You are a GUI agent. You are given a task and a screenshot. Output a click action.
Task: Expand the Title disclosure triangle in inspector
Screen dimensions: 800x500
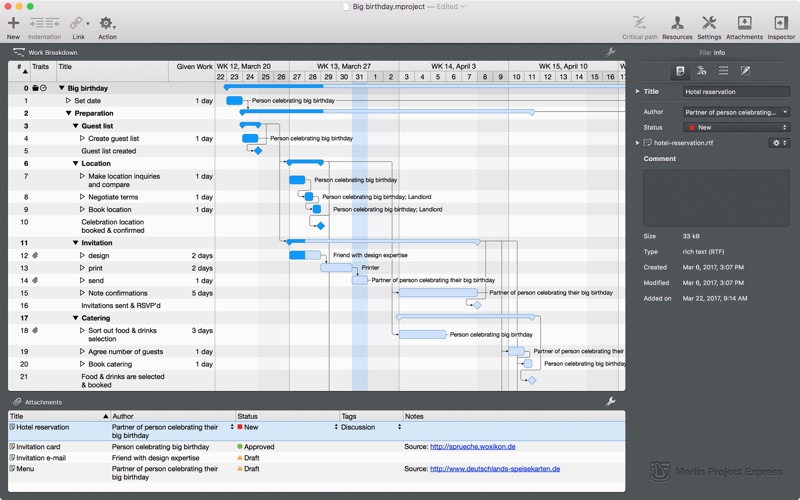click(x=637, y=92)
